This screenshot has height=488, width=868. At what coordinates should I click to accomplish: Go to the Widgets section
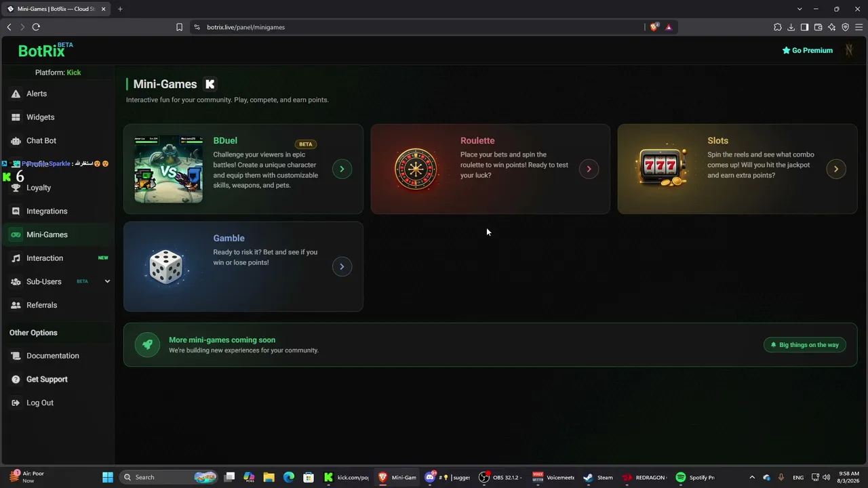58,117
